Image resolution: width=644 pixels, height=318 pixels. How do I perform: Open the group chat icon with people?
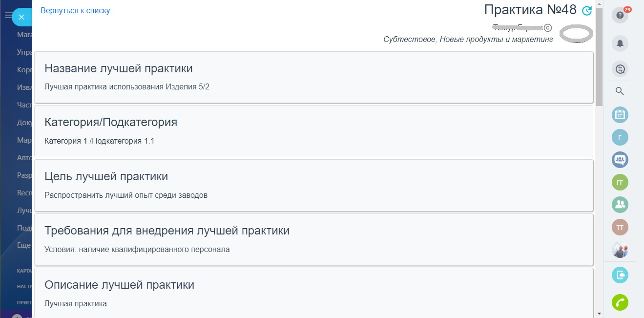pos(620,159)
